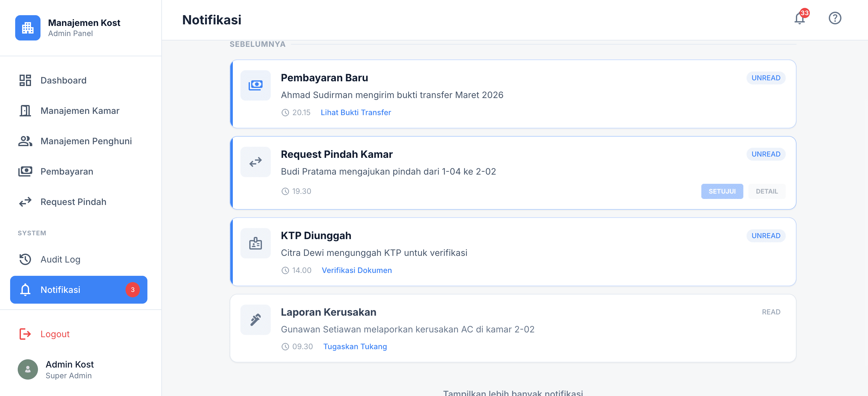The image size is (868, 396).
Task: Click the Admin Kost avatar
Action: click(x=28, y=369)
